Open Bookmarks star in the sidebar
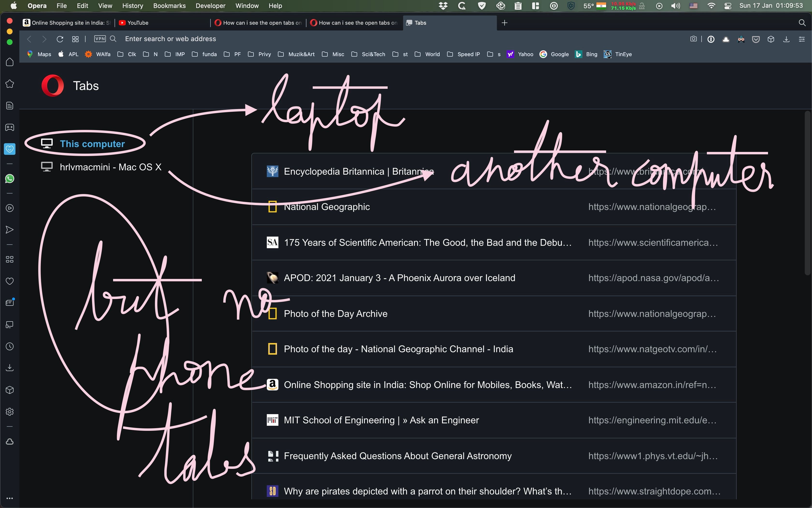 click(10, 84)
